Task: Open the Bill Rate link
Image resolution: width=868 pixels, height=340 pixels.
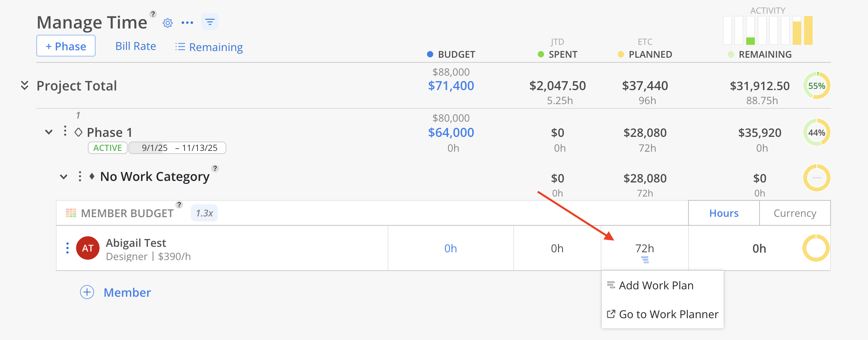Action: 136,46
